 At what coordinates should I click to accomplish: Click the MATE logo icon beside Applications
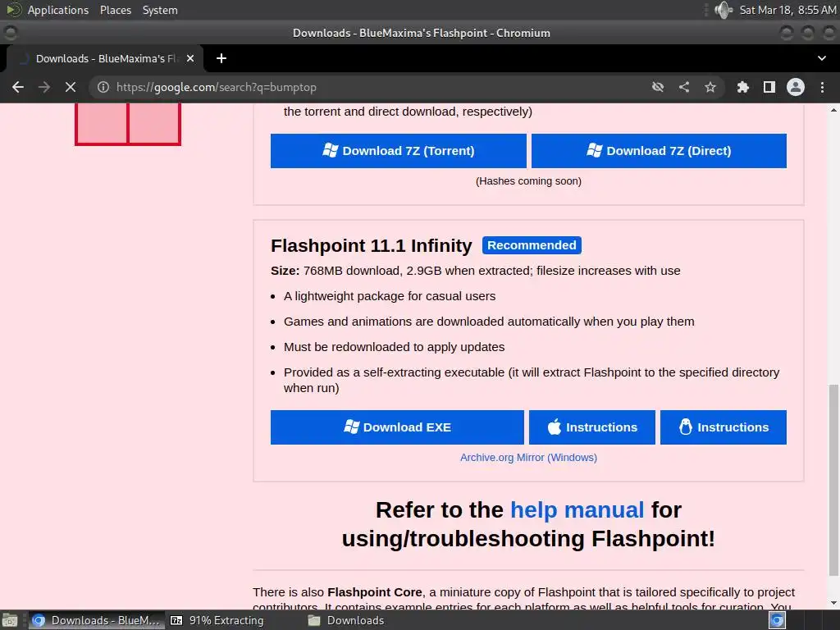(13, 10)
